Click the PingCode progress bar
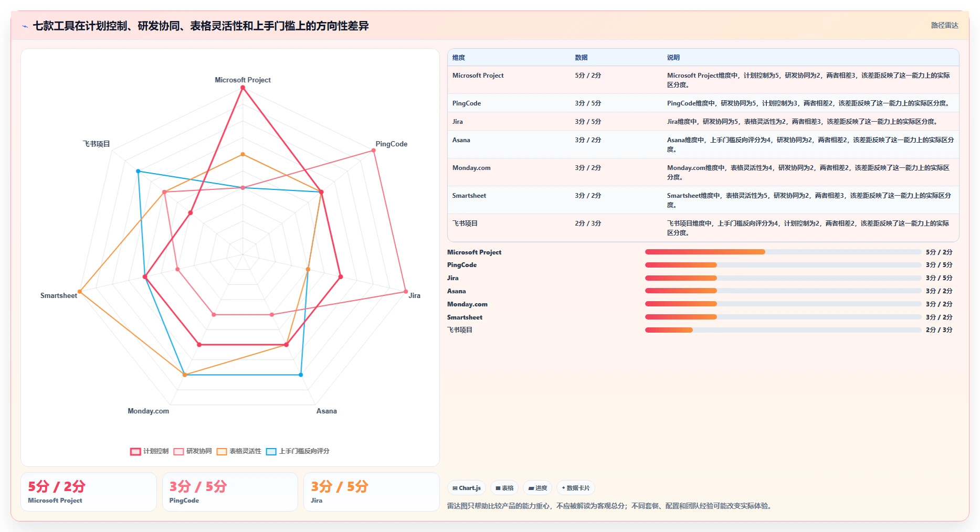This screenshot has height=532, width=980. (783, 265)
